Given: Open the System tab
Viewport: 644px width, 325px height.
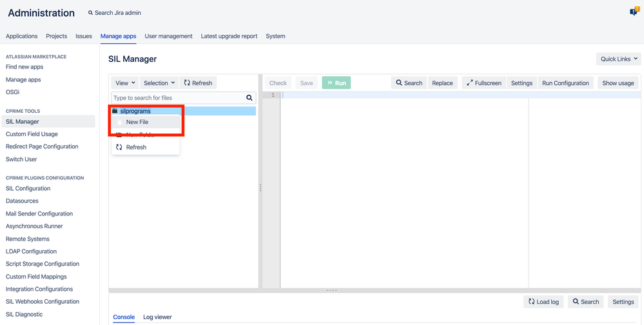Looking at the screenshot, I should (276, 36).
